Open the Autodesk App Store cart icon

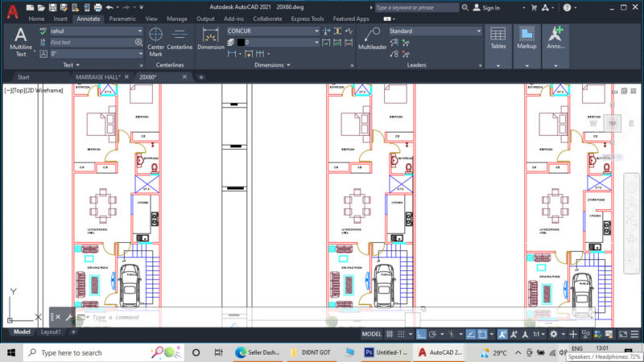click(534, 7)
